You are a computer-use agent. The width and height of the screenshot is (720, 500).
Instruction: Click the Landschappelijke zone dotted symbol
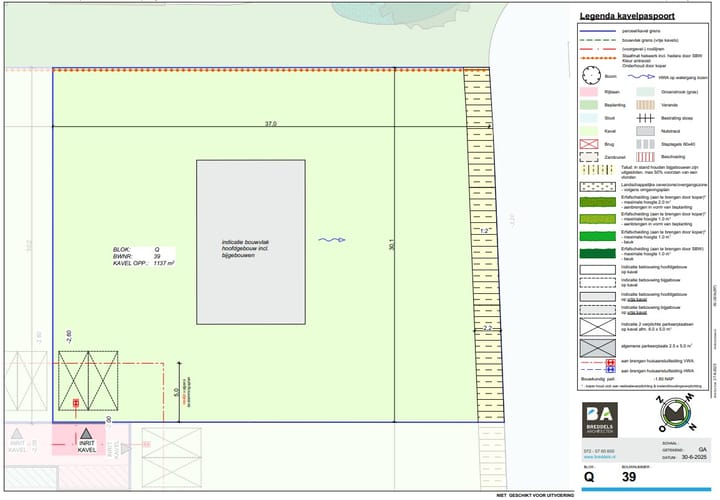tap(597, 187)
